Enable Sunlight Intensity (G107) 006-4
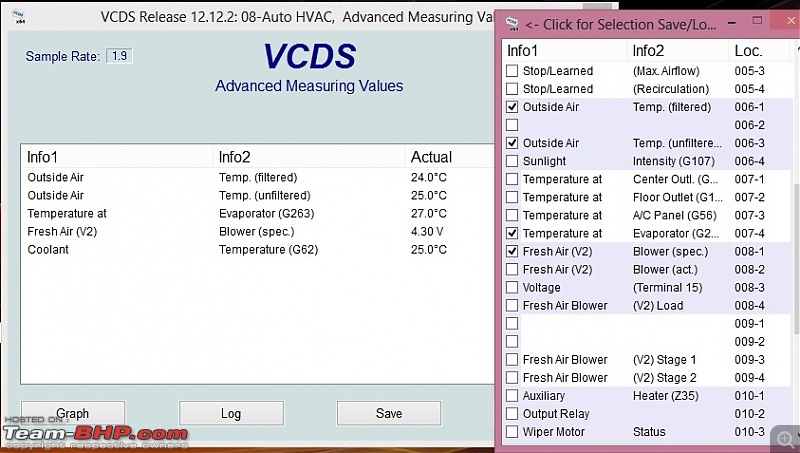Screen dimensions: 800x453 click(x=512, y=161)
